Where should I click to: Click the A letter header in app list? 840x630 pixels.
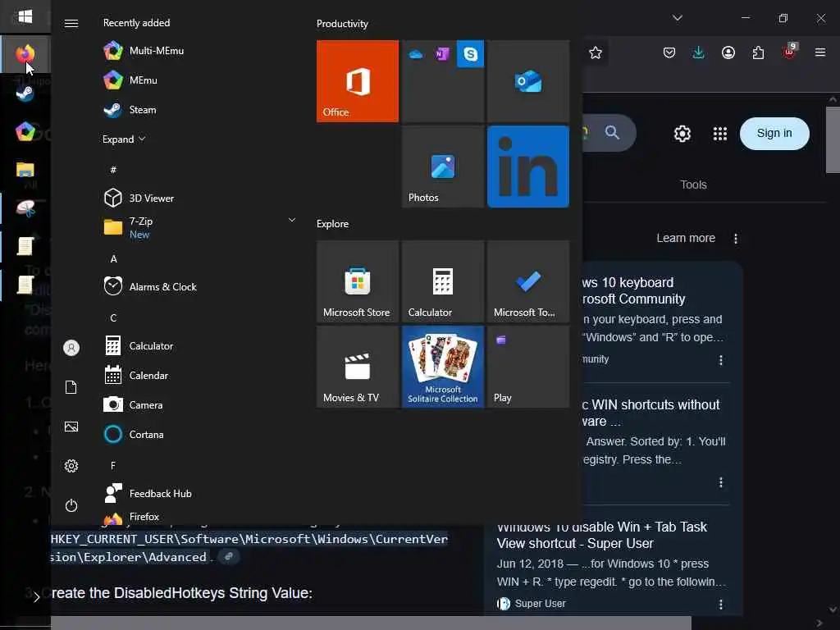point(113,258)
